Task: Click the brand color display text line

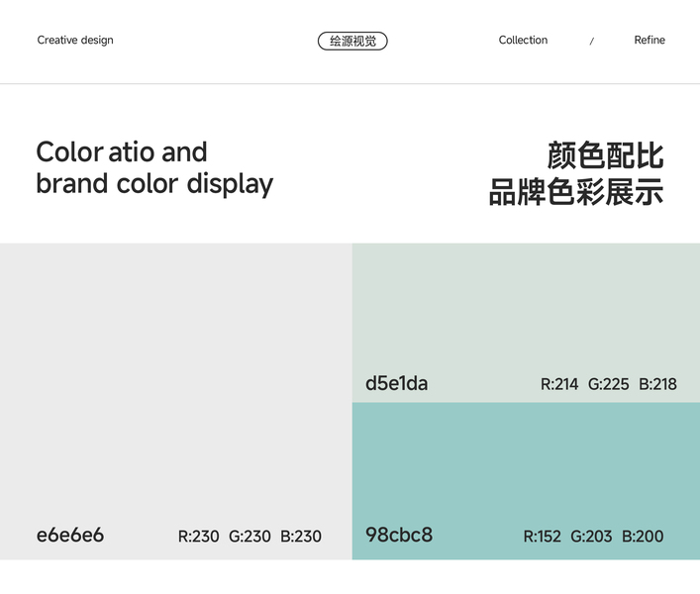Action: [x=154, y=184]
